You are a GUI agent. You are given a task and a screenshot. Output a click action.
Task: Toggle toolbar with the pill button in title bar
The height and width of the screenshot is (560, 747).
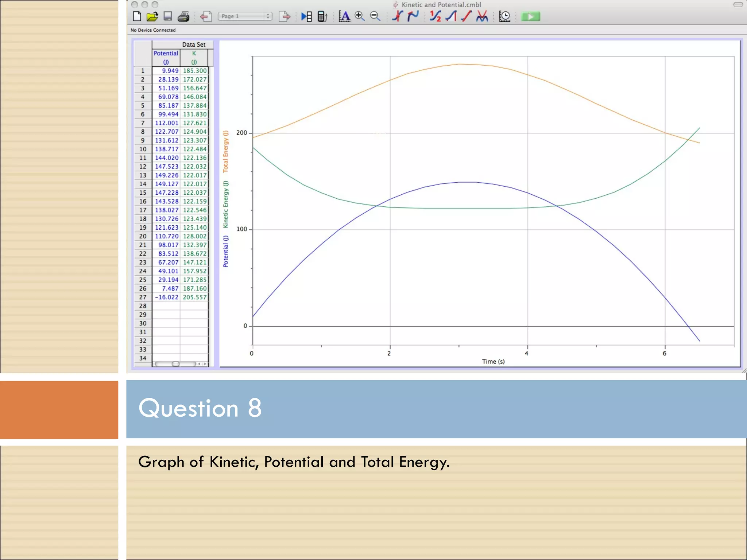pos(738,5)
